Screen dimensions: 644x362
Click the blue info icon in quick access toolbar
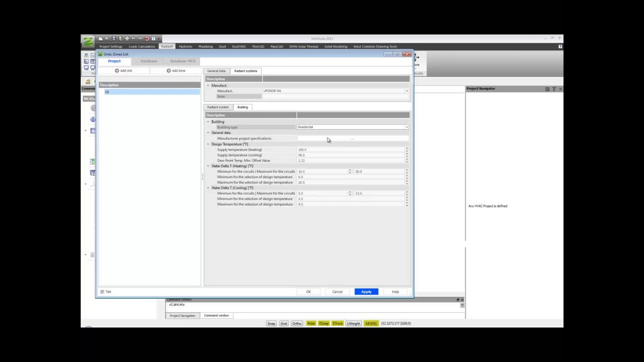point(153,39)
